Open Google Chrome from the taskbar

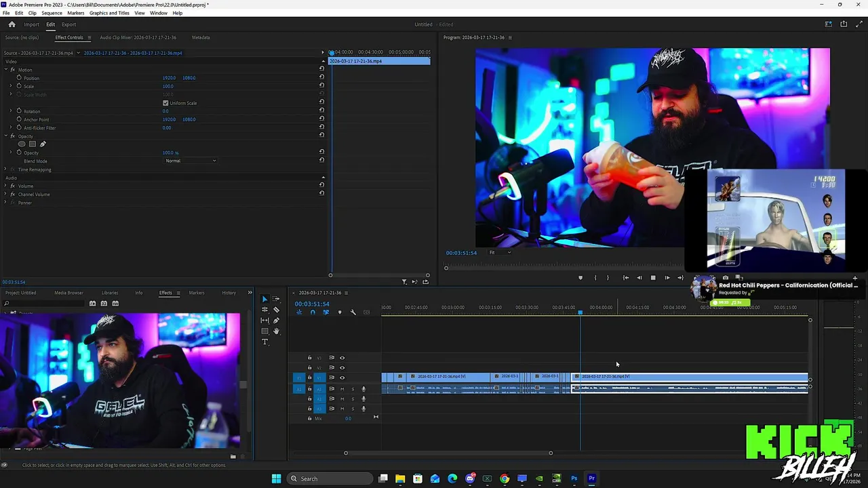505,479
